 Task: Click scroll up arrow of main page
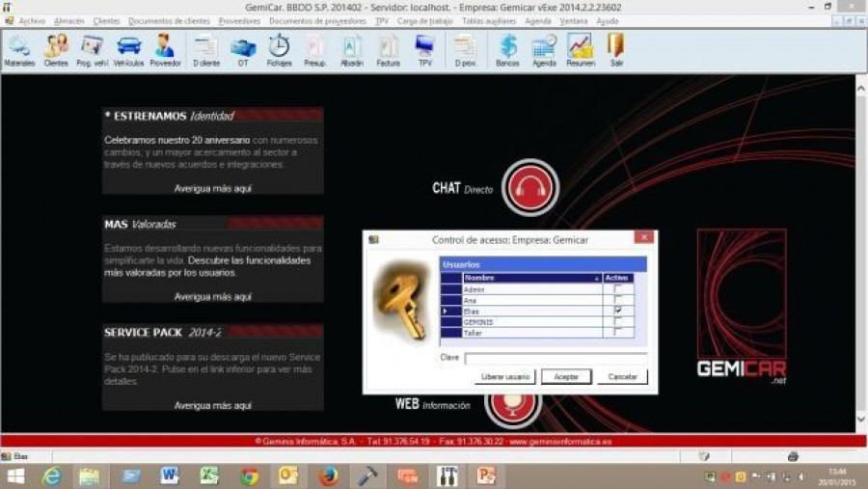(861, 88)
